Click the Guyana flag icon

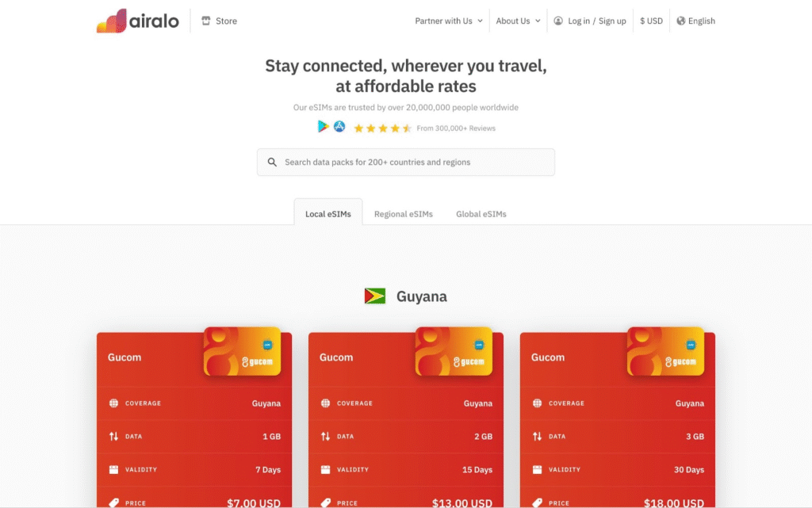click(x=374, y=296)
